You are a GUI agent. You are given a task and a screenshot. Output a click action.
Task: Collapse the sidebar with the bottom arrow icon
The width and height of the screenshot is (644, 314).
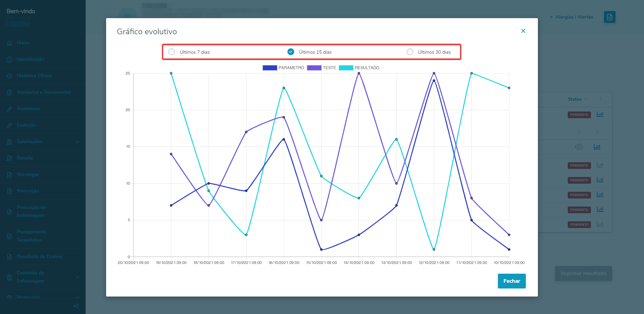point(76,306)
